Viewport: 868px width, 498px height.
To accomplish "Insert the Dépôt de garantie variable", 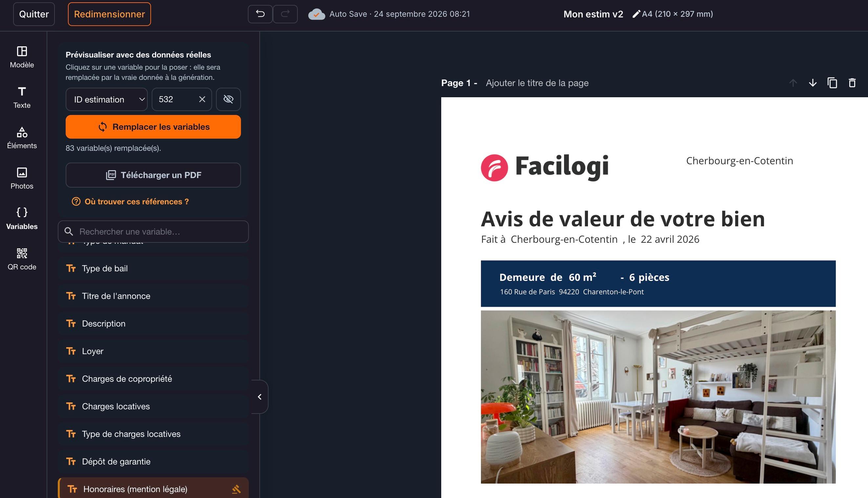I will click(x=153, y=462).
